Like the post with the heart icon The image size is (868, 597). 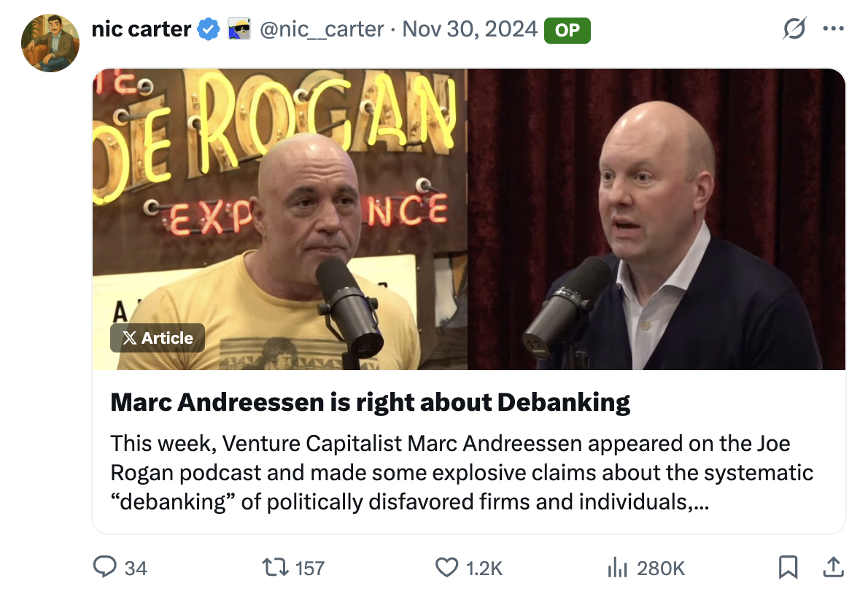click(446, 567)
